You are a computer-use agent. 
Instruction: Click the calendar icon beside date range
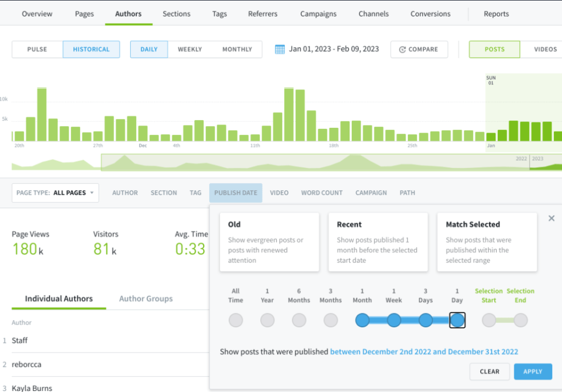point(280,49)
